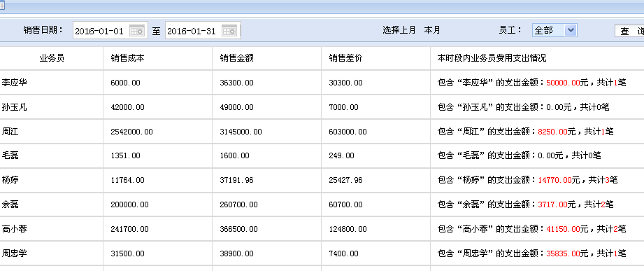Screen dimensions: 644x271
Task: Click the 销售差价 column header
Action: [345, 58]
